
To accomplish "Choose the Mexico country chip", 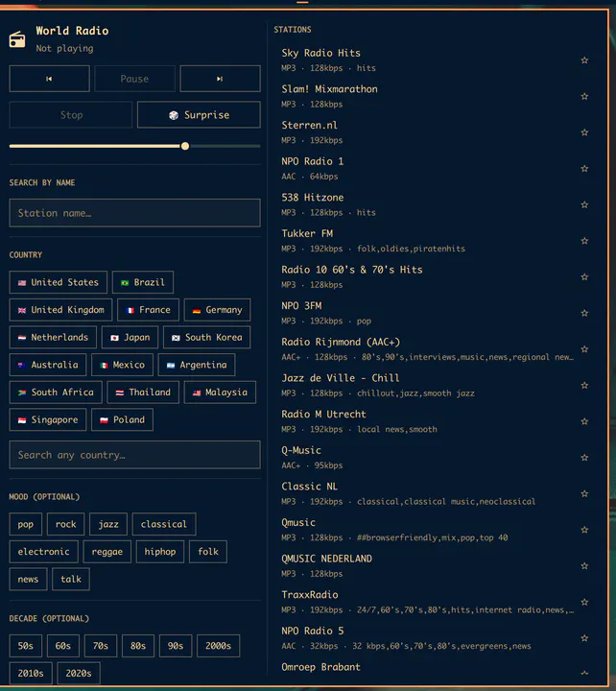I will point(122,365).
